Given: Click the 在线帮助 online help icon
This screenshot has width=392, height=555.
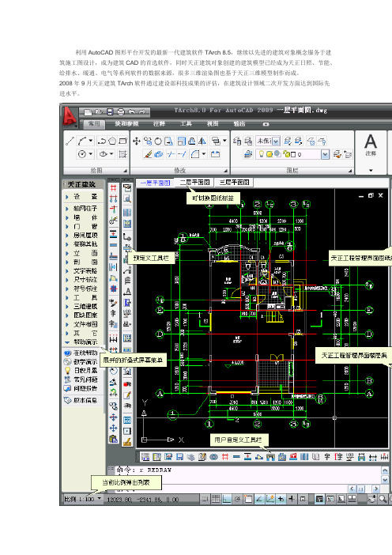Looking at the screenshot, I should (x=68, y=353).
